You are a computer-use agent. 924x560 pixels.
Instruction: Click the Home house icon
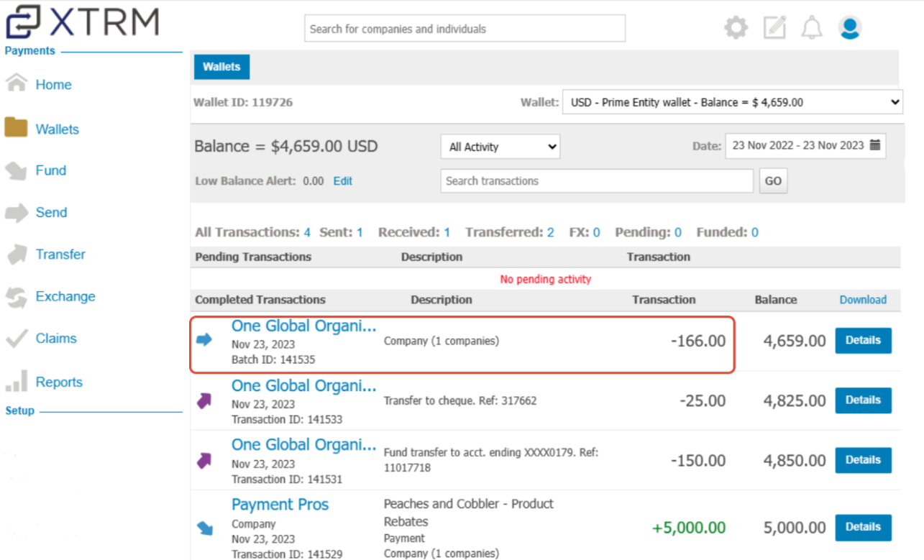click(x=16, y=83)
